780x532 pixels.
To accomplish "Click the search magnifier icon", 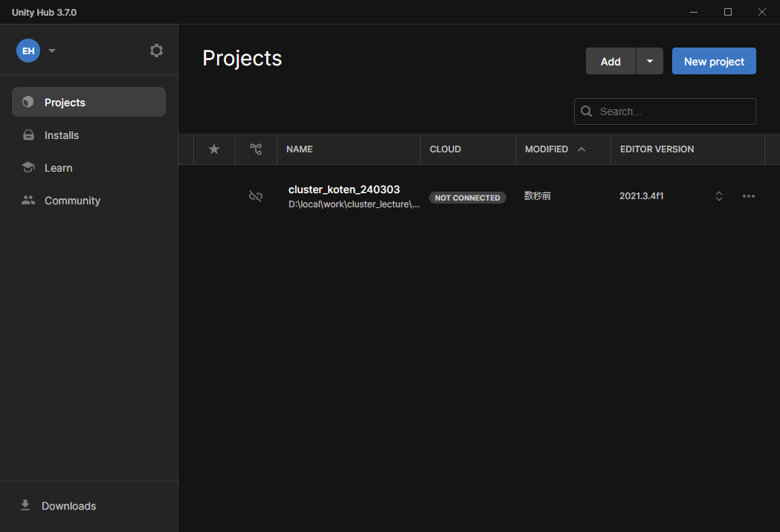I will point(587,111).
